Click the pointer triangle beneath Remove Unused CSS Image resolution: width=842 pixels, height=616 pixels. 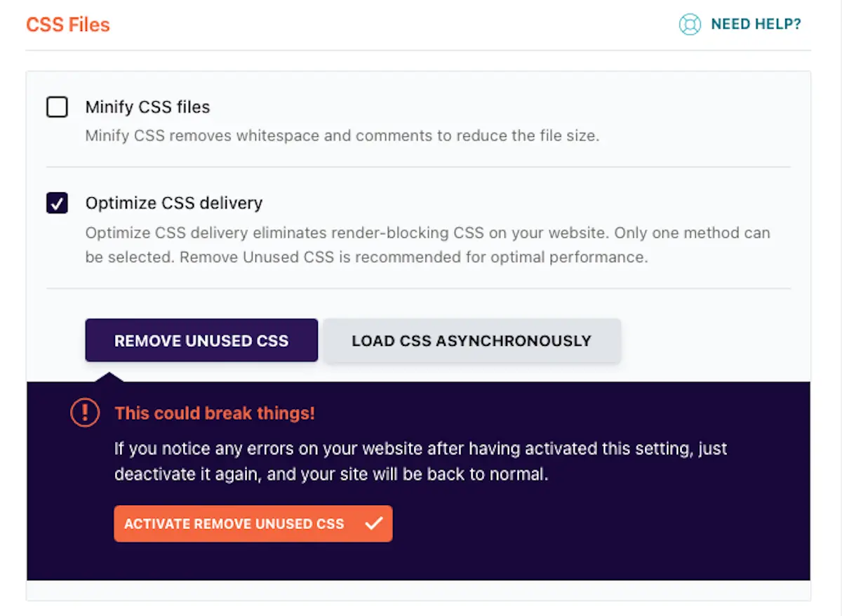(111, 377)
